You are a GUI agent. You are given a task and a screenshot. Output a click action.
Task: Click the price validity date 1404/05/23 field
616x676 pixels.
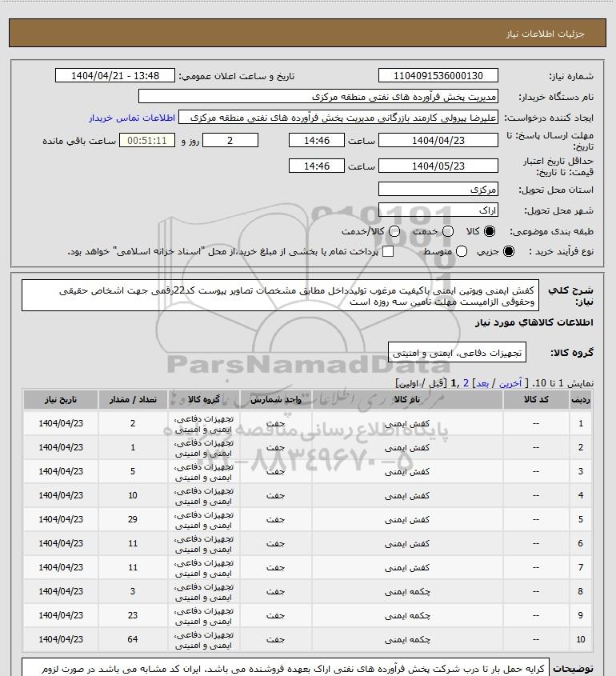coord(438,166)
